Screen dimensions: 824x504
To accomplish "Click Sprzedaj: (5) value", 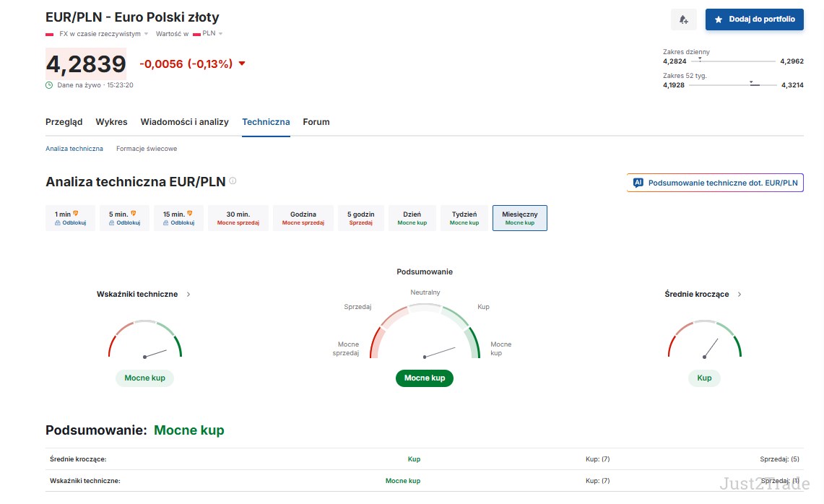I will tap(779, 459).
